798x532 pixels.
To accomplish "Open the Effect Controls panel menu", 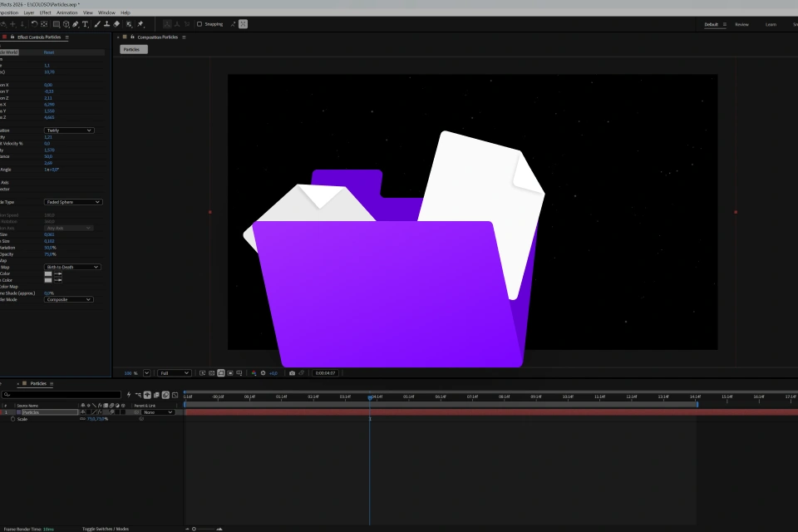I will [x=66, y=37].
